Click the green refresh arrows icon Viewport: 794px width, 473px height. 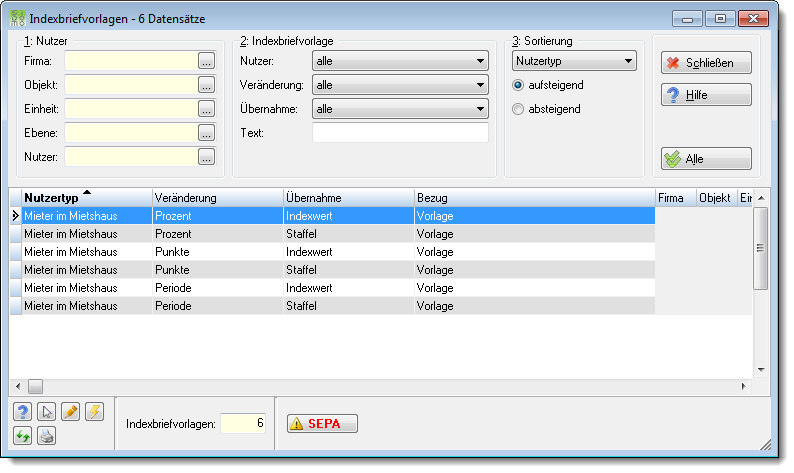(x=22, y=436)
